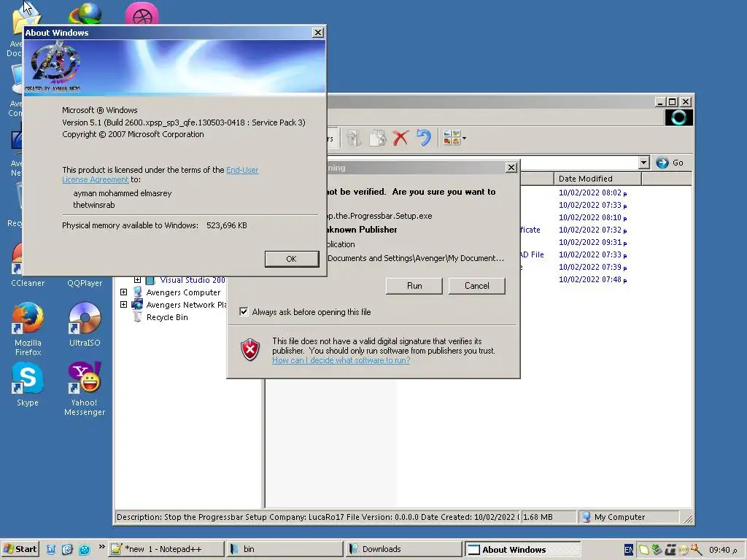Close the About Windows dialog
The image size is (747, 560).
point(318,32)
